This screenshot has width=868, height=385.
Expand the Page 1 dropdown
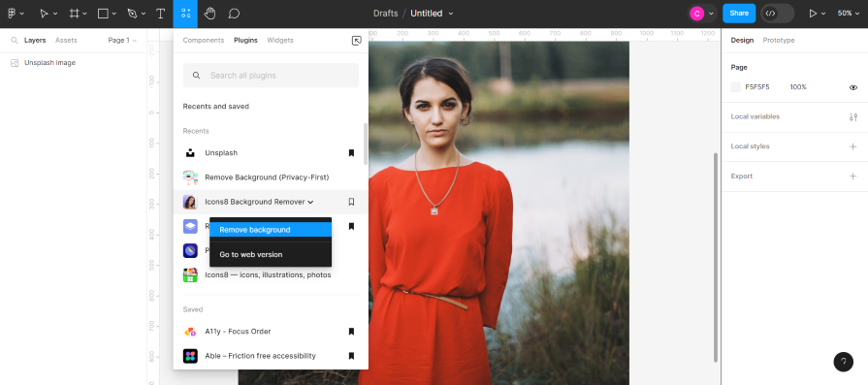(122, 41)
